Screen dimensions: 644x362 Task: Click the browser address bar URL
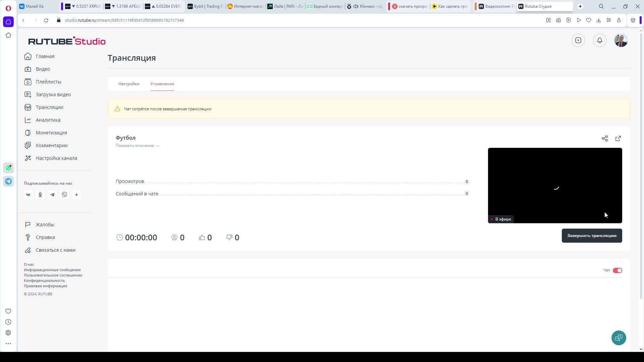coord(124,20)
